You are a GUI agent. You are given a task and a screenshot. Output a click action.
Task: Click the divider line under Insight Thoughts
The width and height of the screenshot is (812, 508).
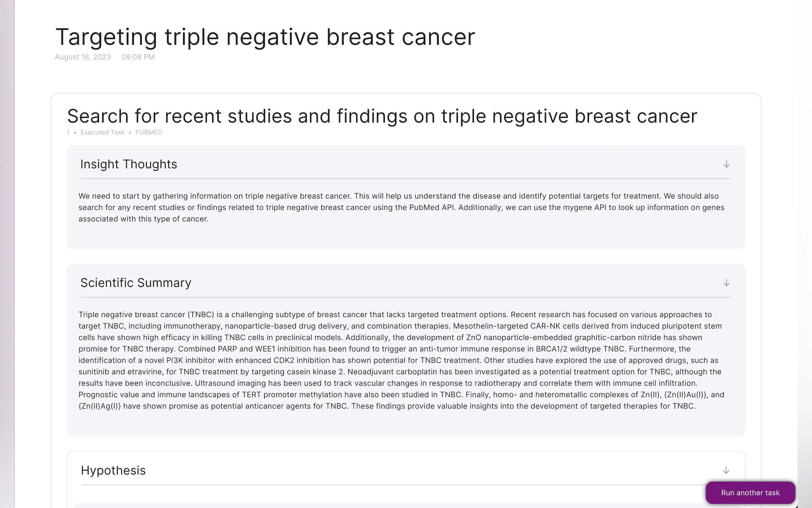click(x=405, y=179)
